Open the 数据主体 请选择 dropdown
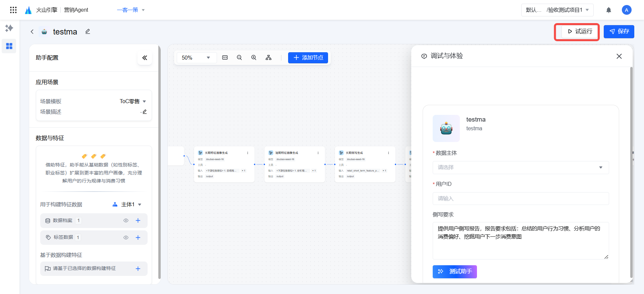Viewport: 644px width, 294px height. tap(521, 167)
